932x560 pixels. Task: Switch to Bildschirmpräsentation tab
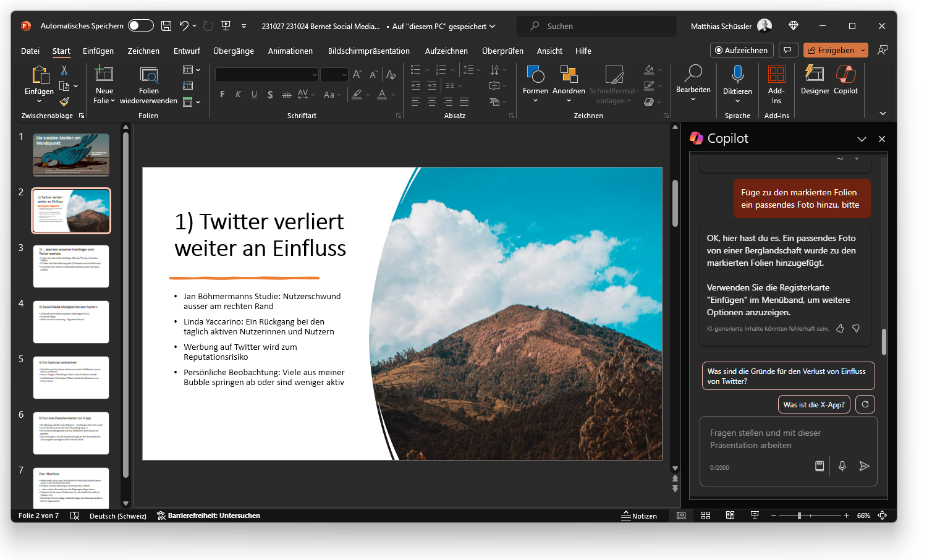369,51
